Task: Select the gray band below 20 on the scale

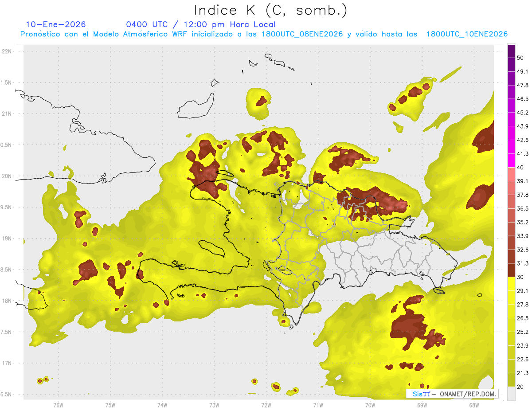Action: [511, 394]
